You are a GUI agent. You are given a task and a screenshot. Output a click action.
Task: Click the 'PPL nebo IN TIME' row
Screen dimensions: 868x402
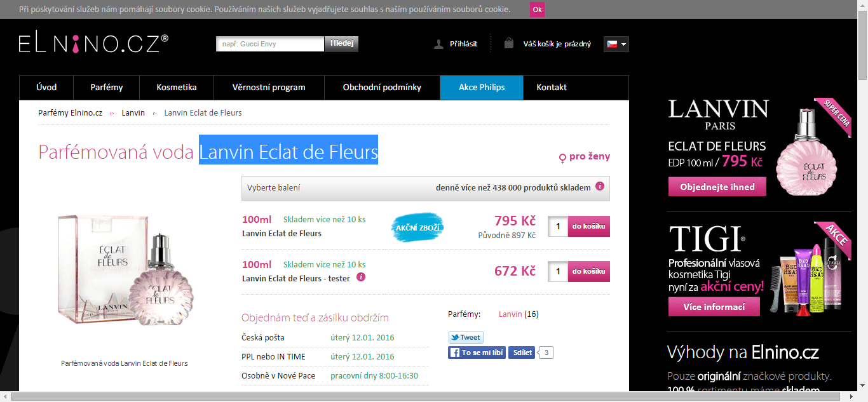pyautogui.click(x=335, y=356)
